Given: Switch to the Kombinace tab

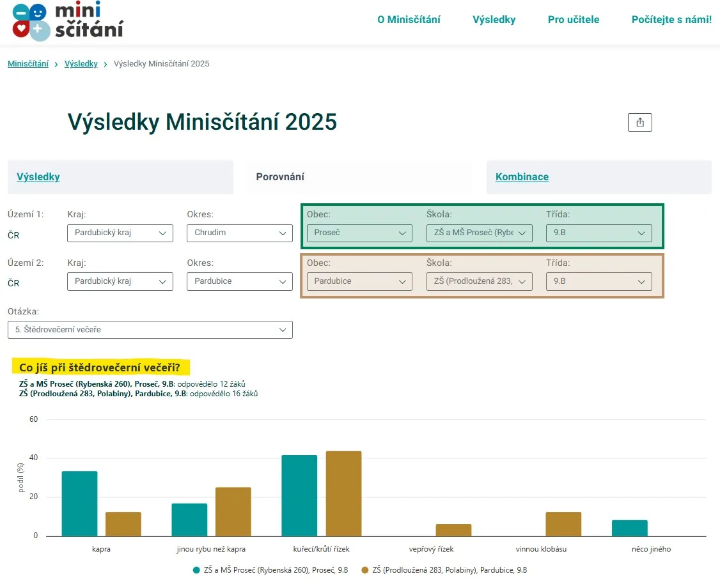Looking at the screenshot, I should click(x=522, y=177).
